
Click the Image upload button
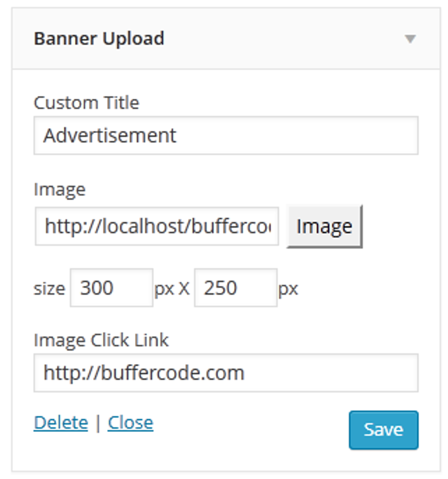[x=323, y=226]
